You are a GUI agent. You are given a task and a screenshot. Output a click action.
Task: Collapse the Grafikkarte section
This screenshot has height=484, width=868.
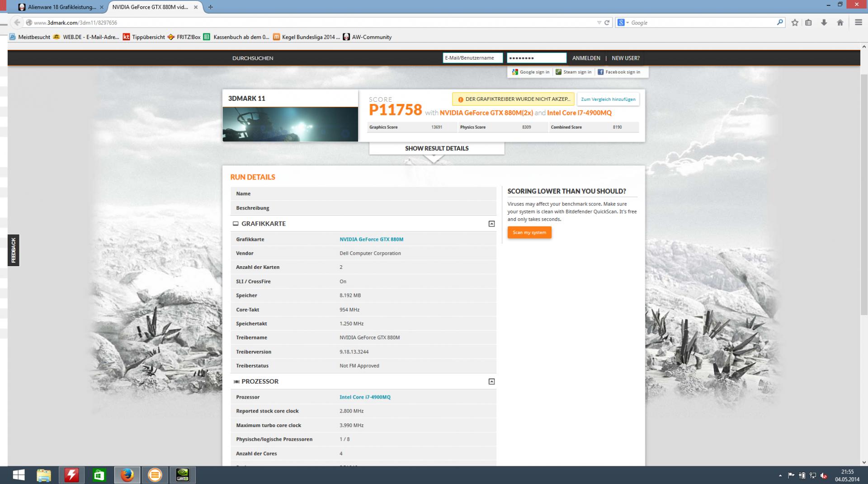(x=491, y=224)
